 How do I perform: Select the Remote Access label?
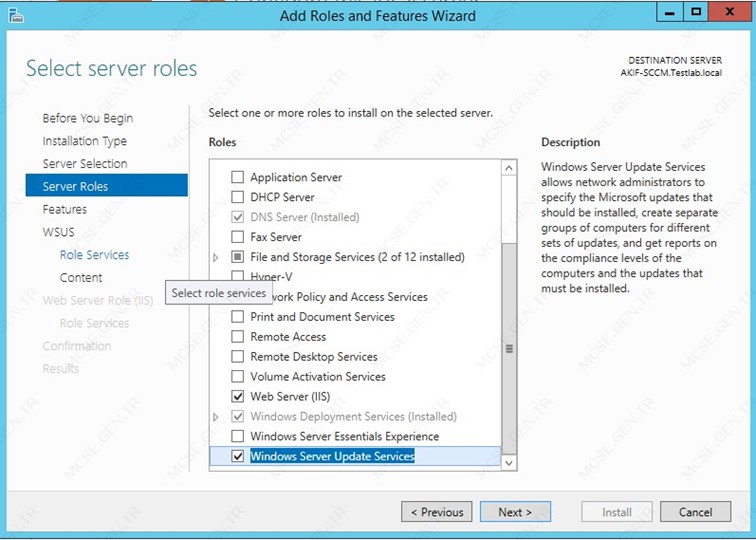[x=288, y=337]
